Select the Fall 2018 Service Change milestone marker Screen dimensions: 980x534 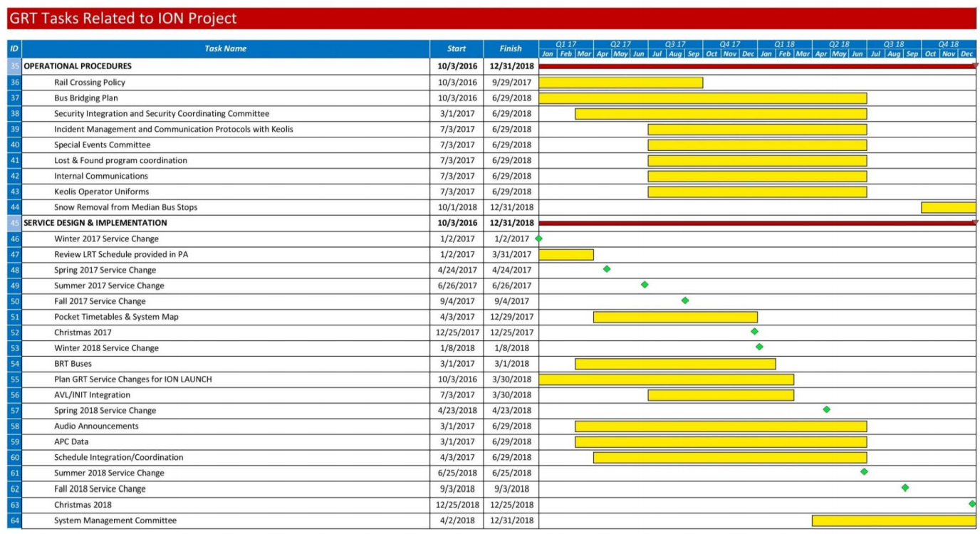pyautogui.click(x=905, y=488)
